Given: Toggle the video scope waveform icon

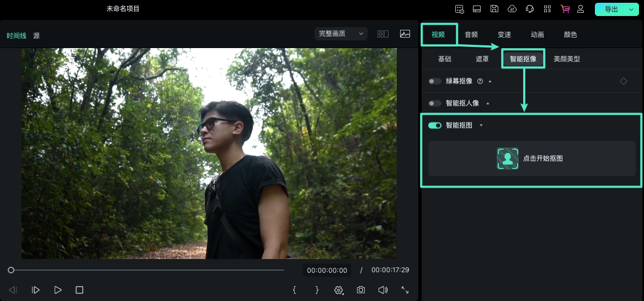Looking at the screenshot, I should point(405,34).
